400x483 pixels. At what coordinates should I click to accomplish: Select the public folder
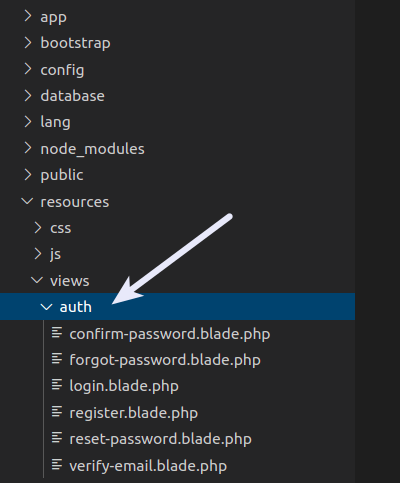click(177, 175)
